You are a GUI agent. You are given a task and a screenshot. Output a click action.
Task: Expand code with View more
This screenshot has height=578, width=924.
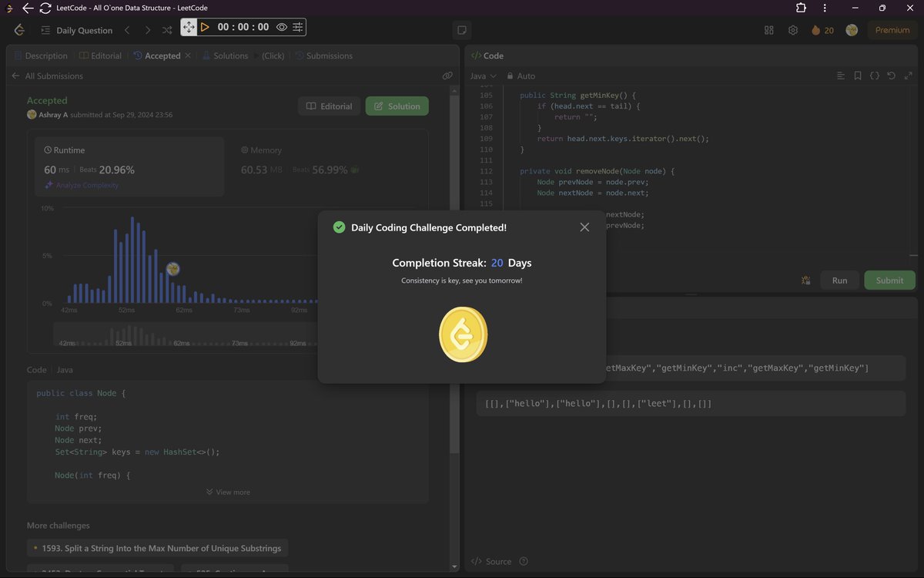(228, 492)
